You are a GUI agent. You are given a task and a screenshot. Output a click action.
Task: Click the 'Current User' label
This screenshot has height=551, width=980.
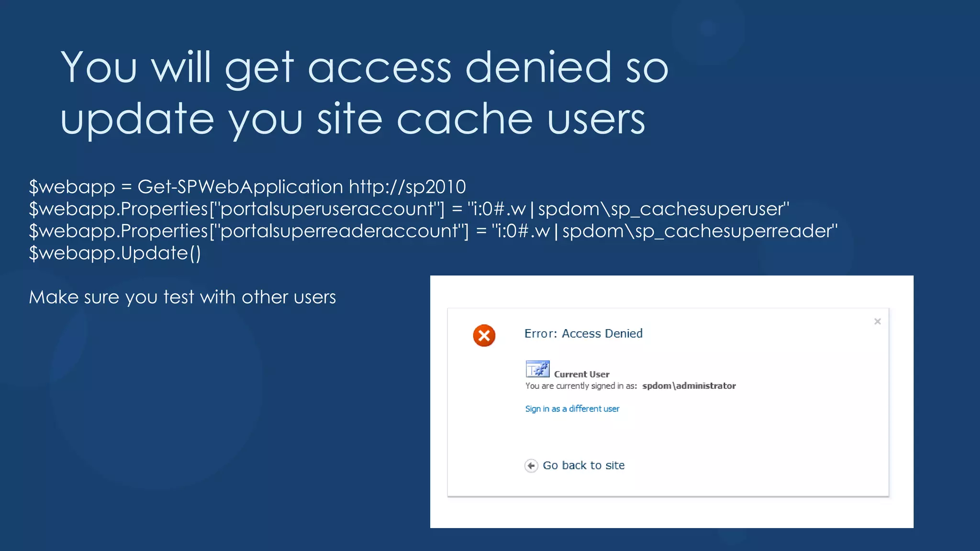tap(581, 374)
